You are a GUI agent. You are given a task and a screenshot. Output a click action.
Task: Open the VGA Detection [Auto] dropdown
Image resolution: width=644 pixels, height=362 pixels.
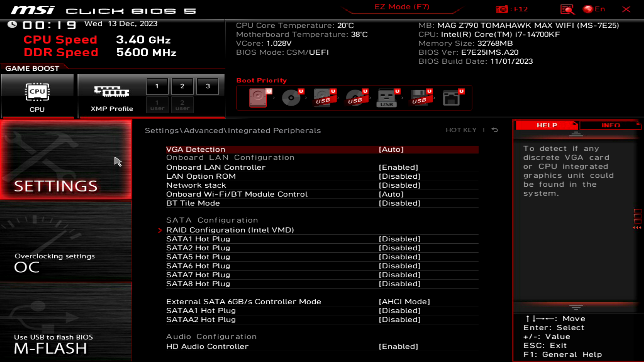[x=391, y=149]
